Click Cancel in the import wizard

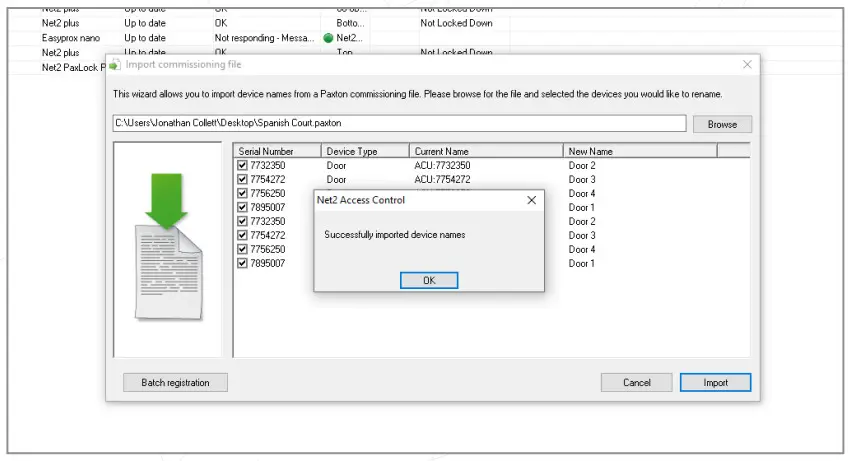pos(636,383)
